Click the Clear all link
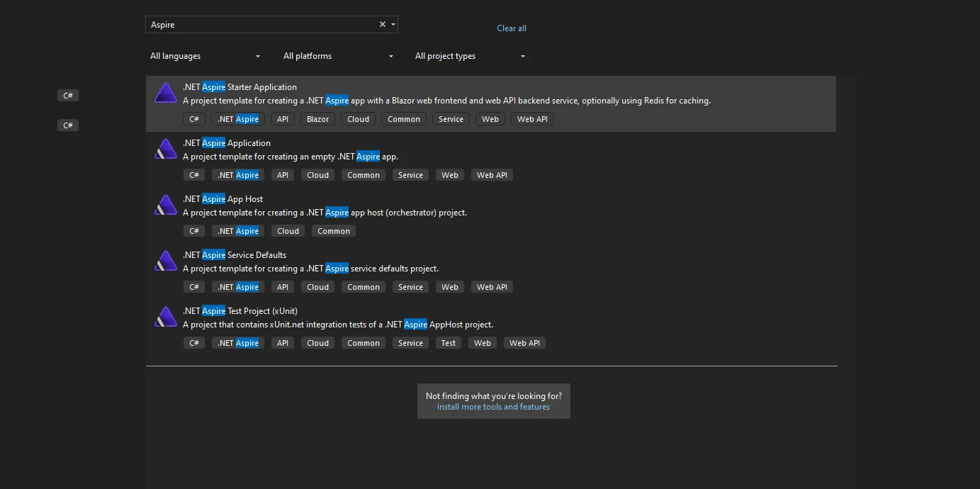Screen dimensions: 980x489 pos(511,28)
